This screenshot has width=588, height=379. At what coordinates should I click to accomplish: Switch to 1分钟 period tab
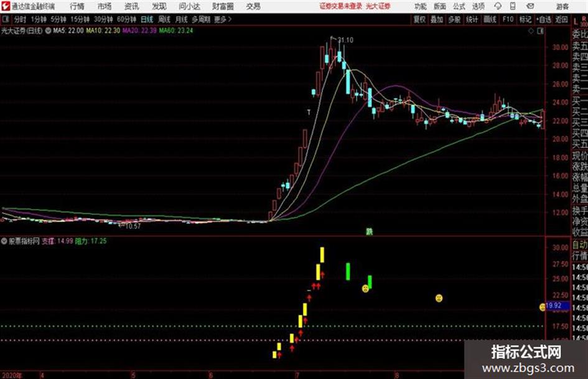pyautogui.click(x=39, y=19)
